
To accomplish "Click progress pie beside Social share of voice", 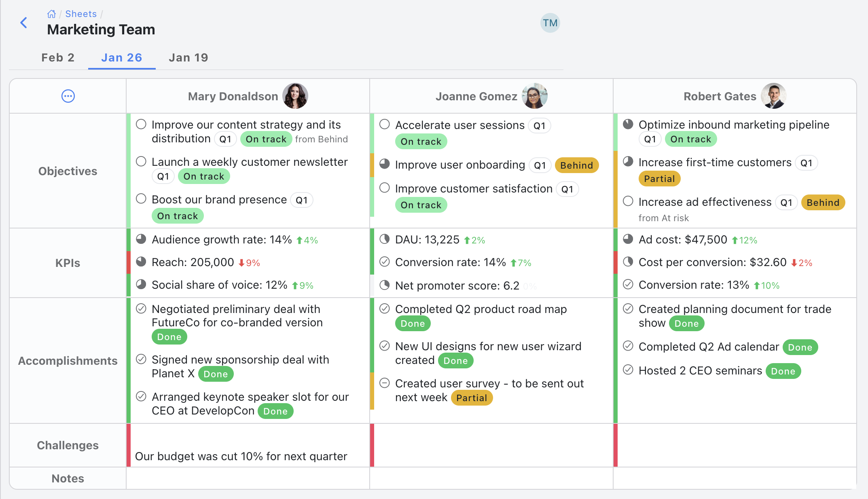I will point(141,284).
